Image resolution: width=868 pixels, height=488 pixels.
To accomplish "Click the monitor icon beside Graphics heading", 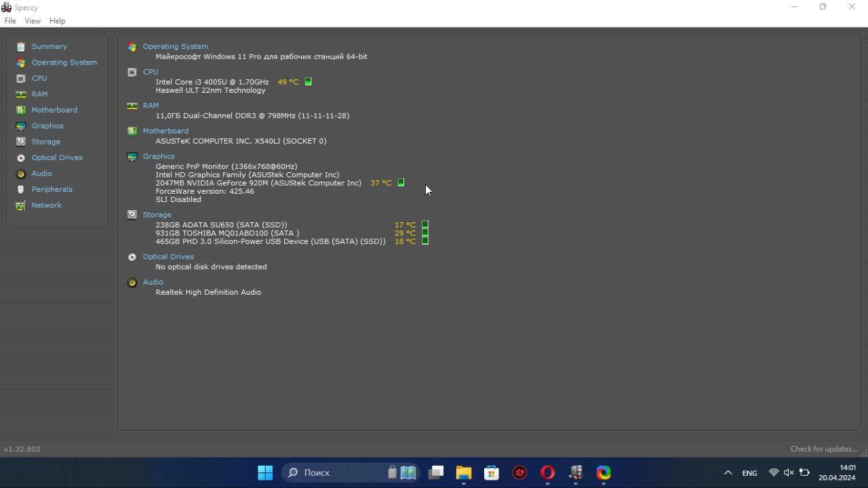I will click(132, 156).
